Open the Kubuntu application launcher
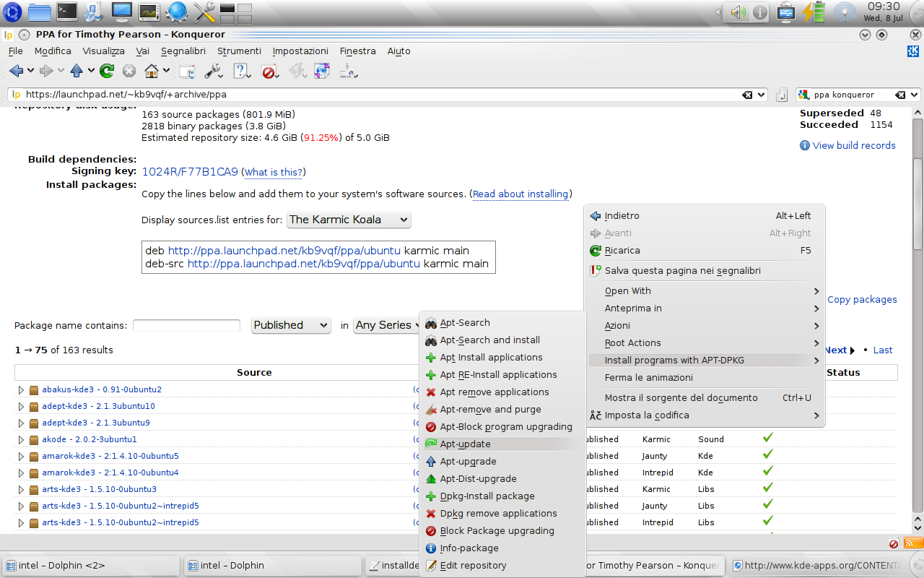This screenshot has height=578, width=924. tap(12, 11)
